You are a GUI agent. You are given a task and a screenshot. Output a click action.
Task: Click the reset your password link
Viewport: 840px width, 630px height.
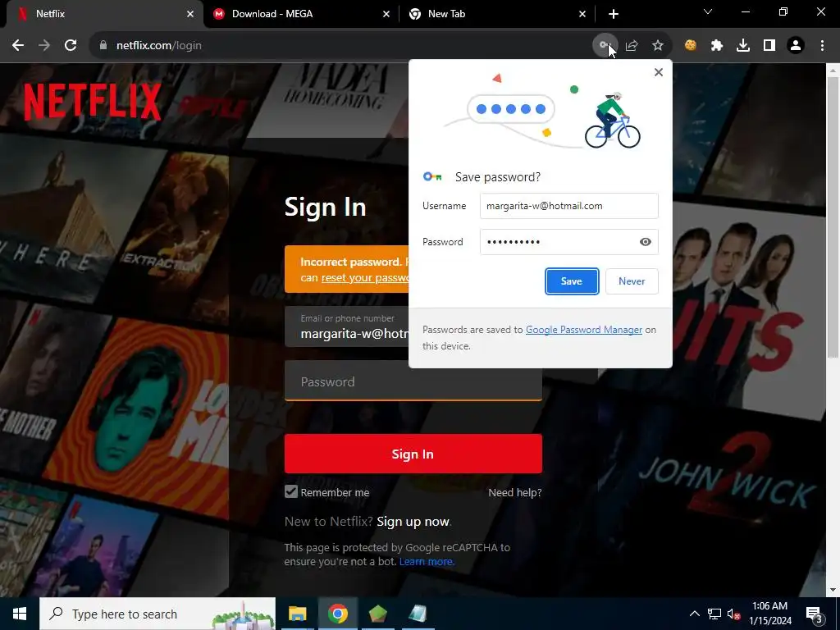(365, 277)
